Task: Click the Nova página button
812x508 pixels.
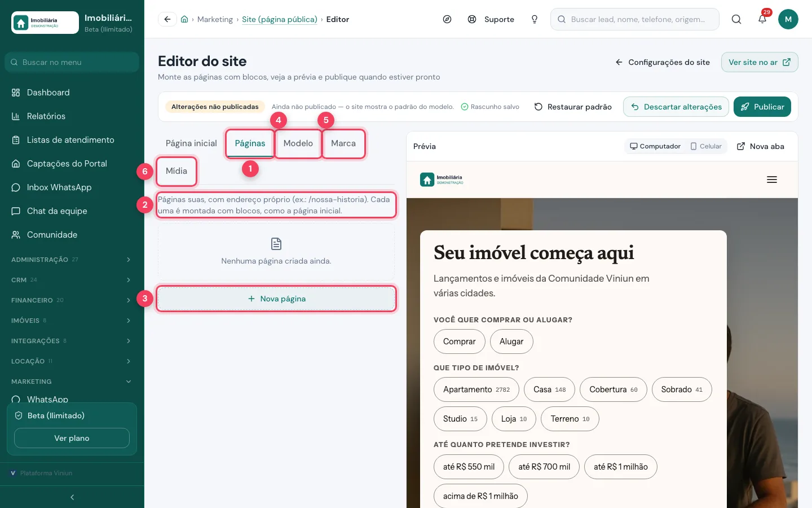Action: (x=276, y=299)
